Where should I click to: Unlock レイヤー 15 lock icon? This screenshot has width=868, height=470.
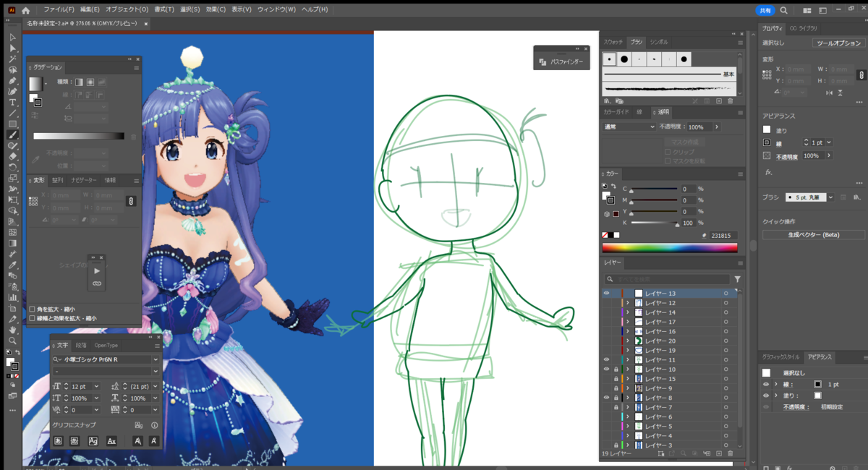(x=616, y=379)
